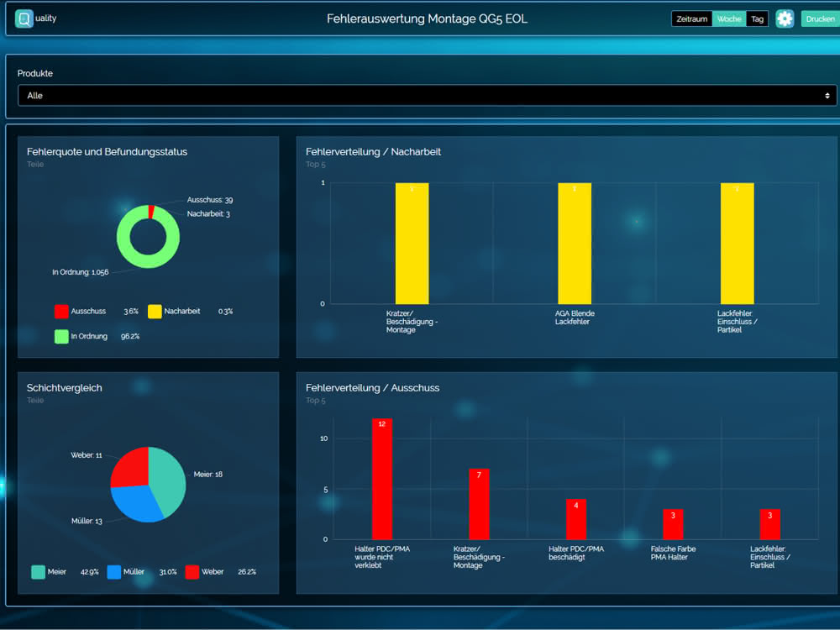Click the red Weber pie slice
The height and width of the screenshot is (630, 840).
[x=132, y=467]
